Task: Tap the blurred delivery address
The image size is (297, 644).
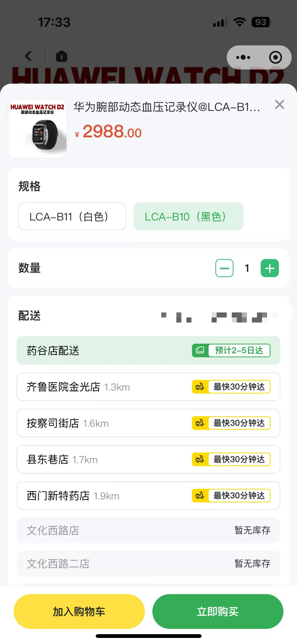Action: [219, 317]
